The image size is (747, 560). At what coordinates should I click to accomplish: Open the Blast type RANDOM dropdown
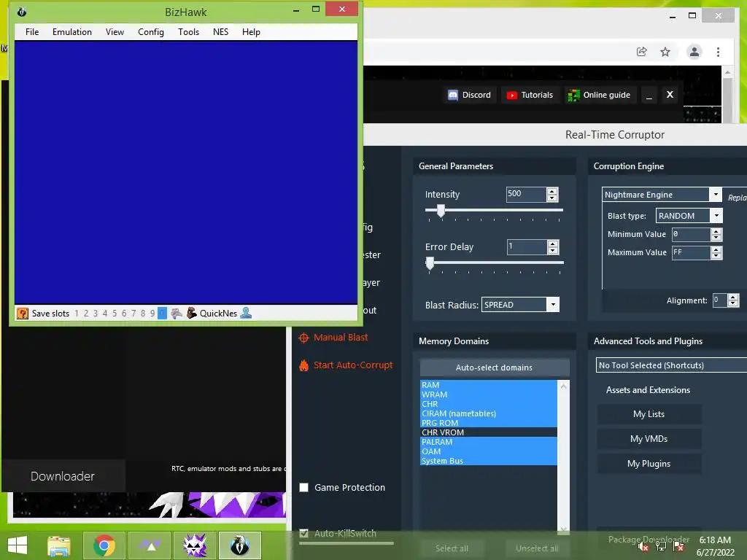coord(716,216)
